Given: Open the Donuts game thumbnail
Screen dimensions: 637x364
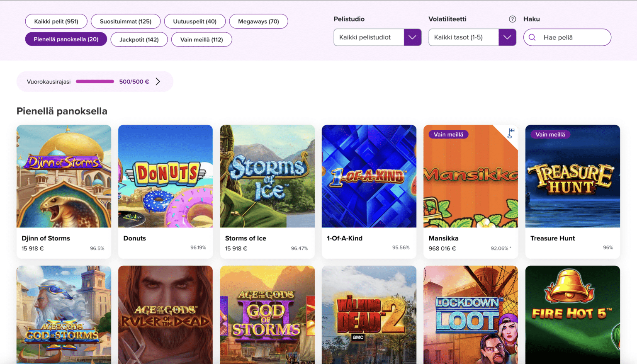Looking at the screenshot, I should 165,176.
